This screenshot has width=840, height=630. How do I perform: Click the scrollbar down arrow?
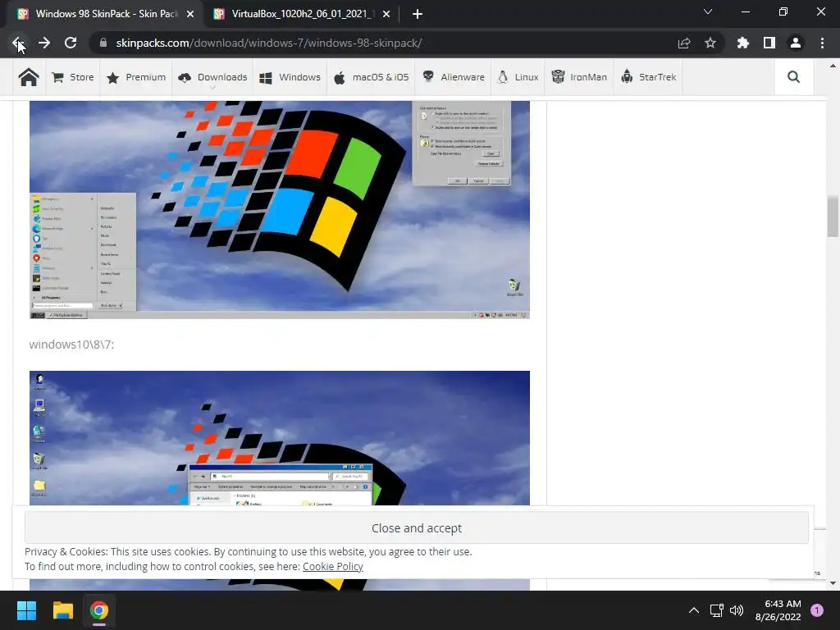click(x=833, y=583)
